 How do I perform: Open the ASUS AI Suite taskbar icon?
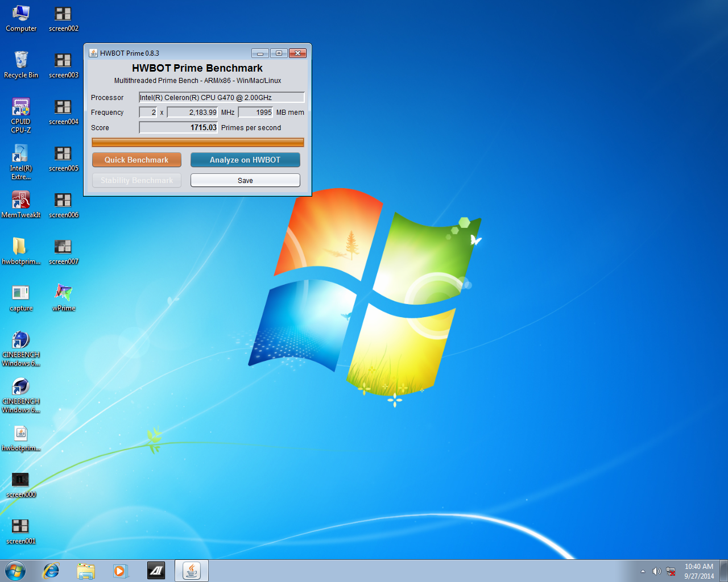coord(156,571)
